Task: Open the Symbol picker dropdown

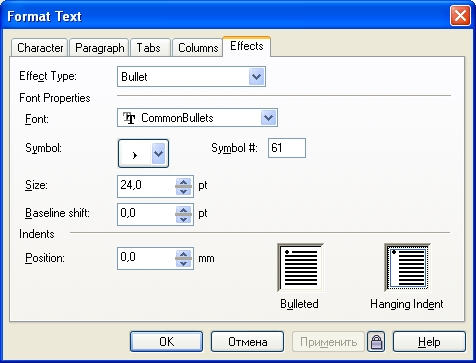Action: [x=158, y=154]
